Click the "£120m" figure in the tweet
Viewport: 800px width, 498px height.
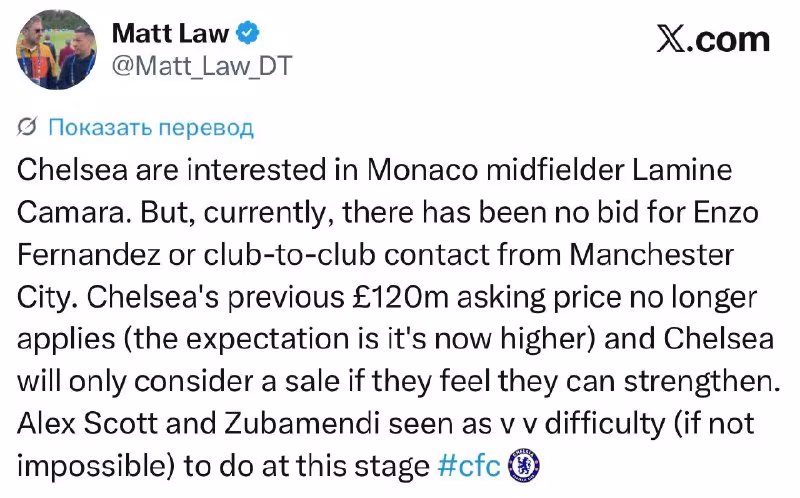coord(401,297)
